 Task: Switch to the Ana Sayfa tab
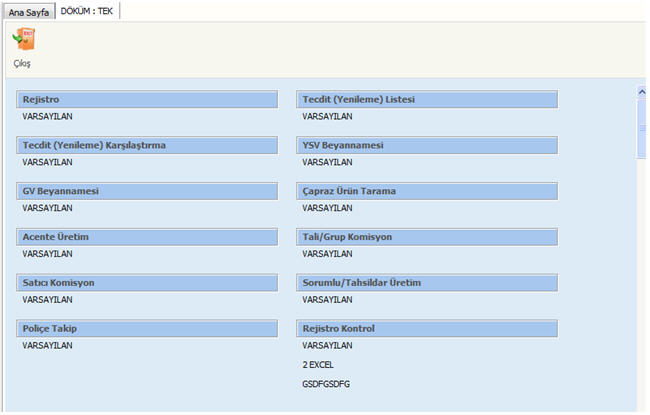click(x=29, y=12)
